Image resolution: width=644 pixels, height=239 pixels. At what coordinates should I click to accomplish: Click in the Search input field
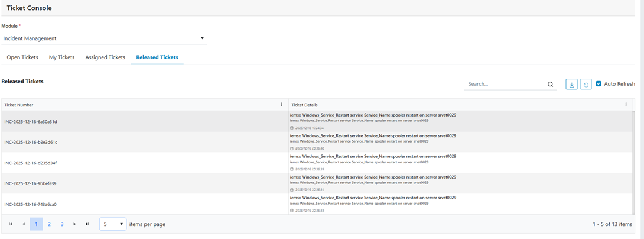(505, 84)
